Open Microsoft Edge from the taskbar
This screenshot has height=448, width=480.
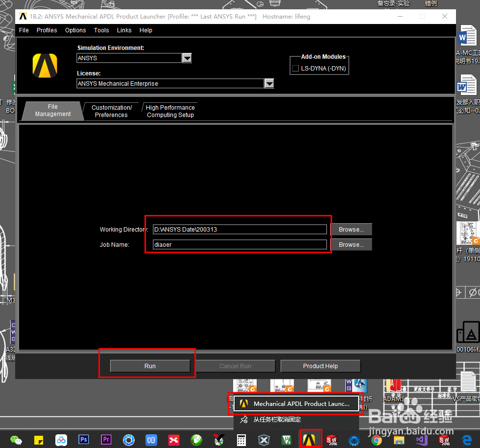click(x=466, y=440)
